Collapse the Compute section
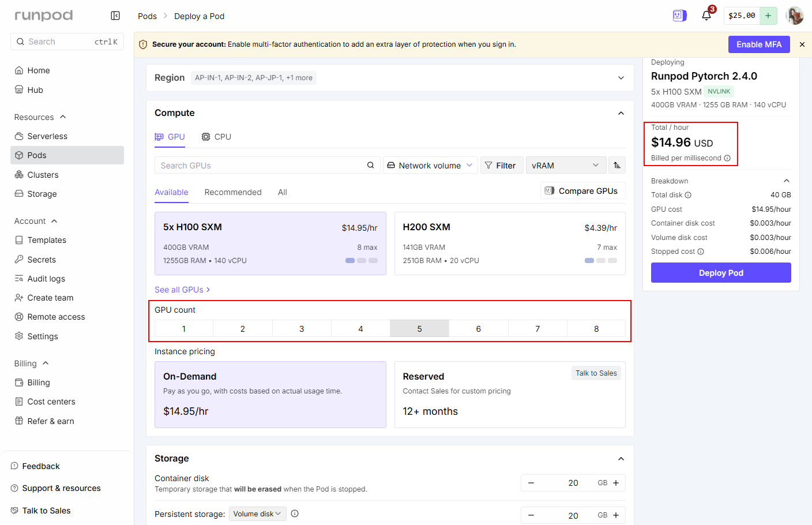The width and height of the screenshot is (812, 525). [x=621, y=113]
